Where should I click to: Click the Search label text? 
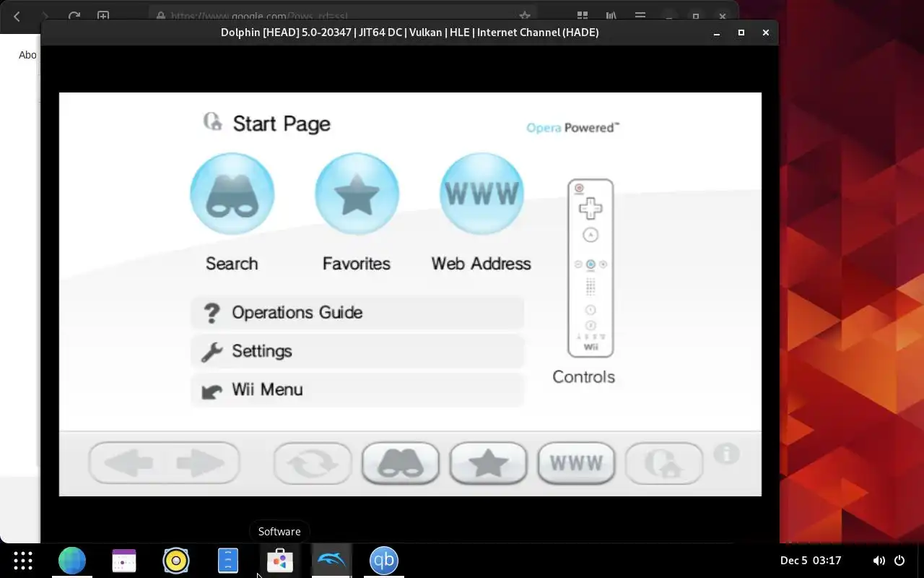click(232, 264)
